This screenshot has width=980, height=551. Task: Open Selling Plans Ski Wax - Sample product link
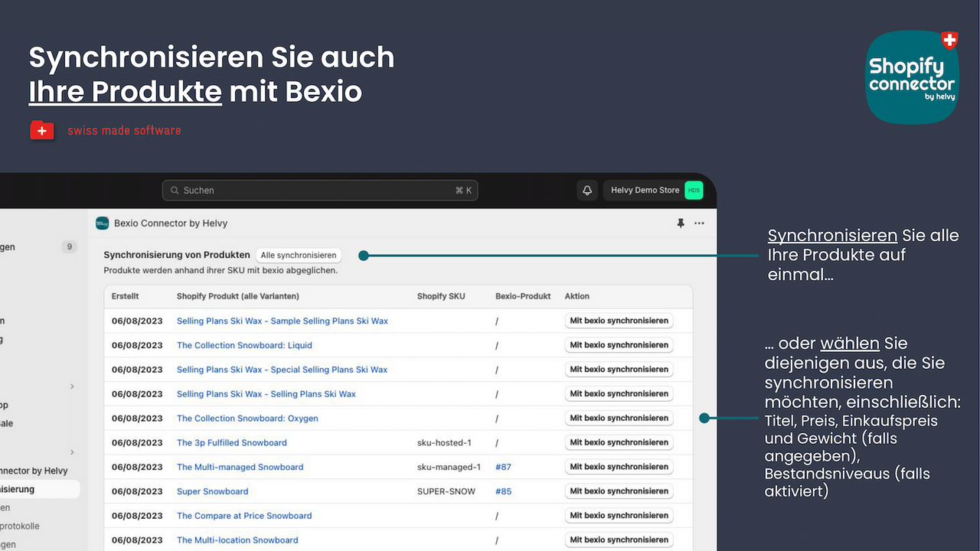(283, 321)
